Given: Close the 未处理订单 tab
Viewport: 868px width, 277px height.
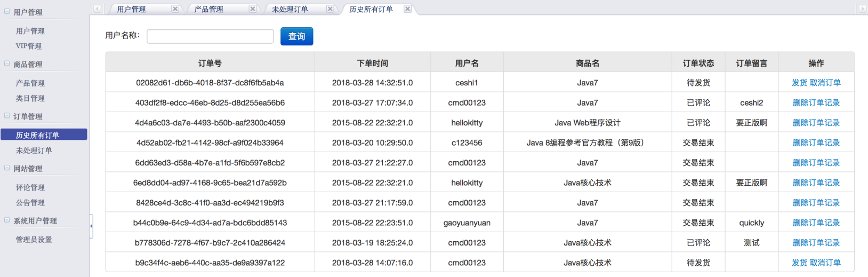Looking at the screenshot, I should point(330,9).
